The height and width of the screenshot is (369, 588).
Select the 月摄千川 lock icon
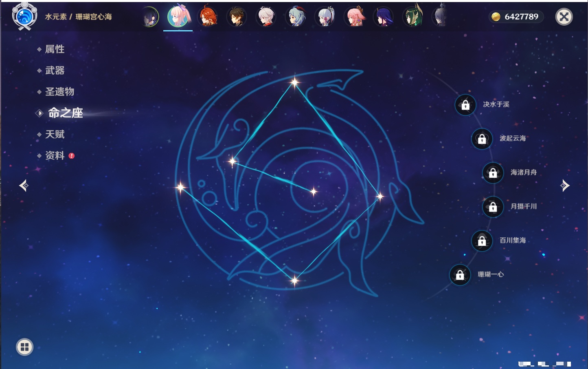point(493,207)
